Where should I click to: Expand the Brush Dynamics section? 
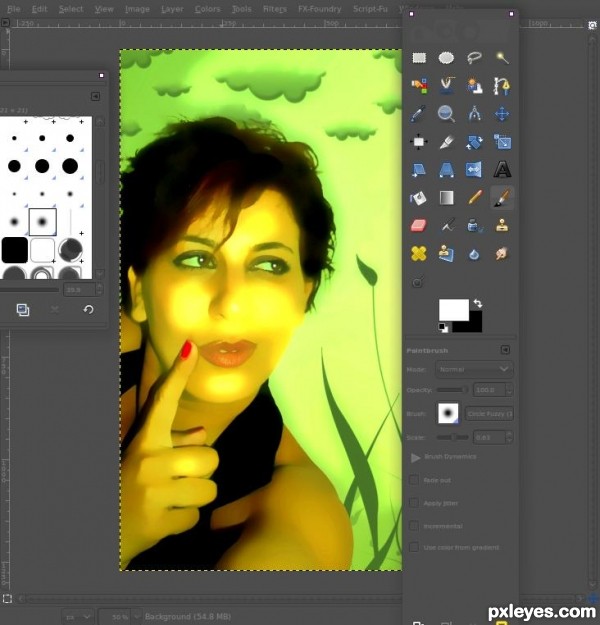pyautogui.click(x=415, y=457)
